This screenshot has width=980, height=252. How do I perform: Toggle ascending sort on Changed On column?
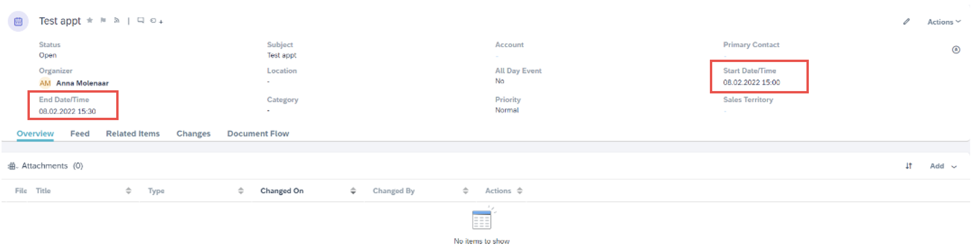click(353, 191)
